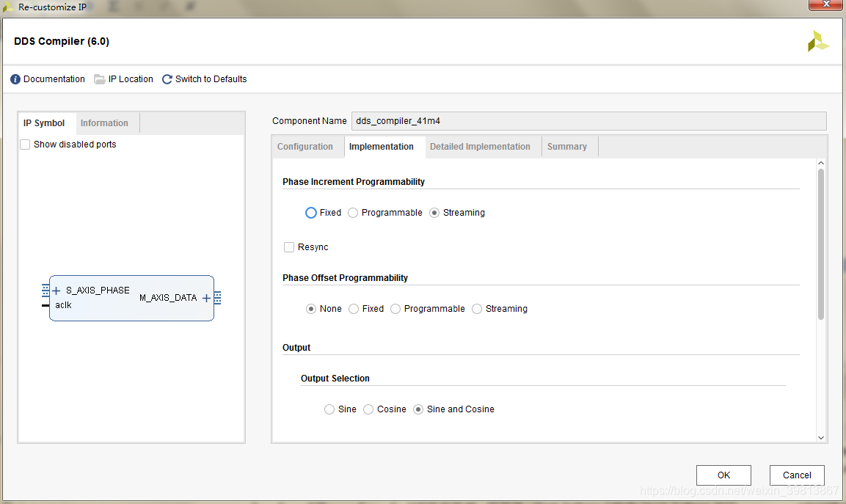Click the Component Name input field
The height and width of the screenshot is (504, 846).
point(588,121)
